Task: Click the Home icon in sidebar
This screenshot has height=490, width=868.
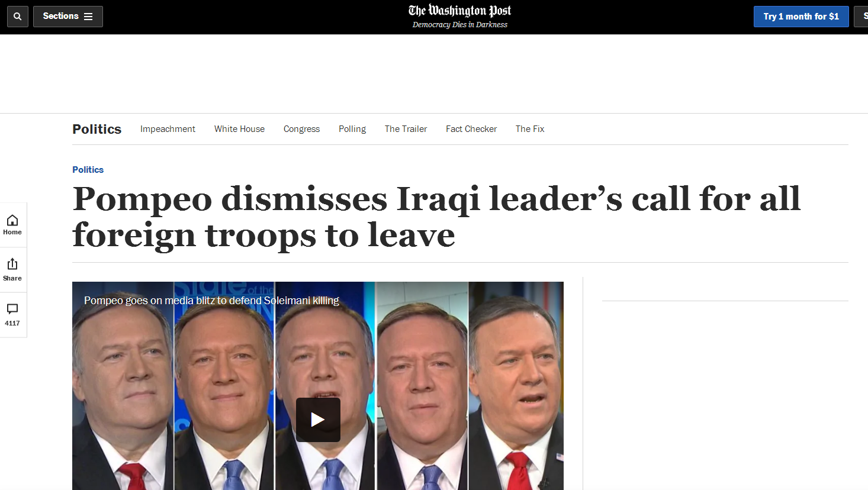Action: coord(12,225)
